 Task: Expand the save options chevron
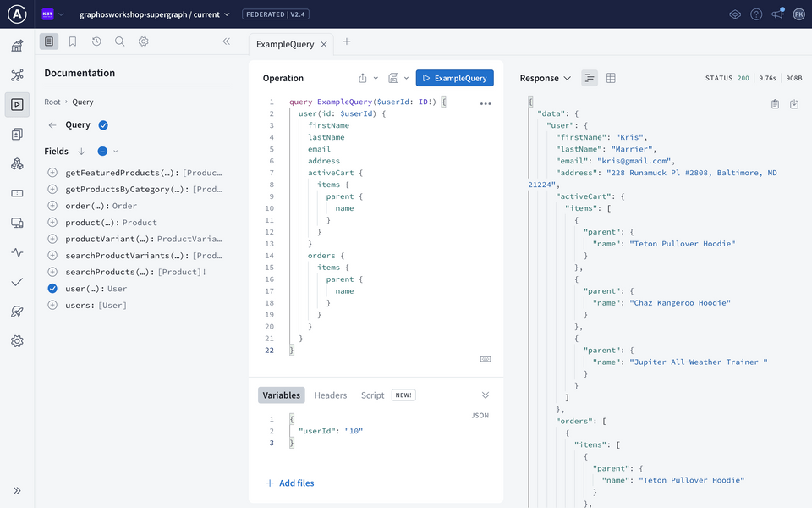click(x=407, y=78)
